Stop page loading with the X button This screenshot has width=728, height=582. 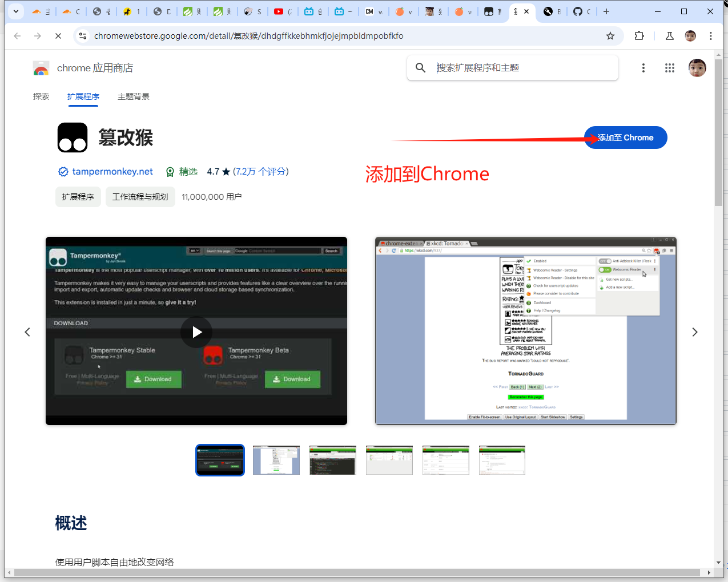point(58,36)
